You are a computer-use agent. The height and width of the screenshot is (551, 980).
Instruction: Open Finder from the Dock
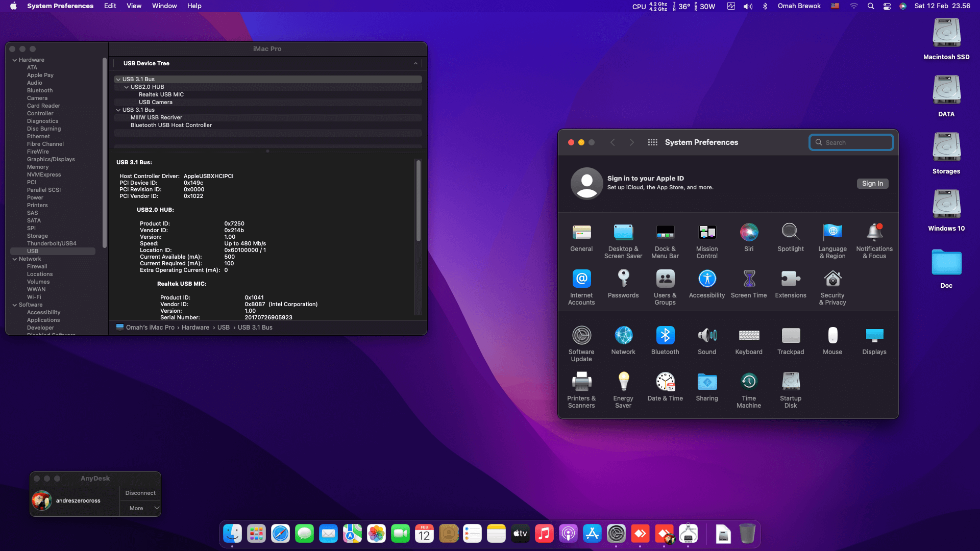(x=232, y=534)
